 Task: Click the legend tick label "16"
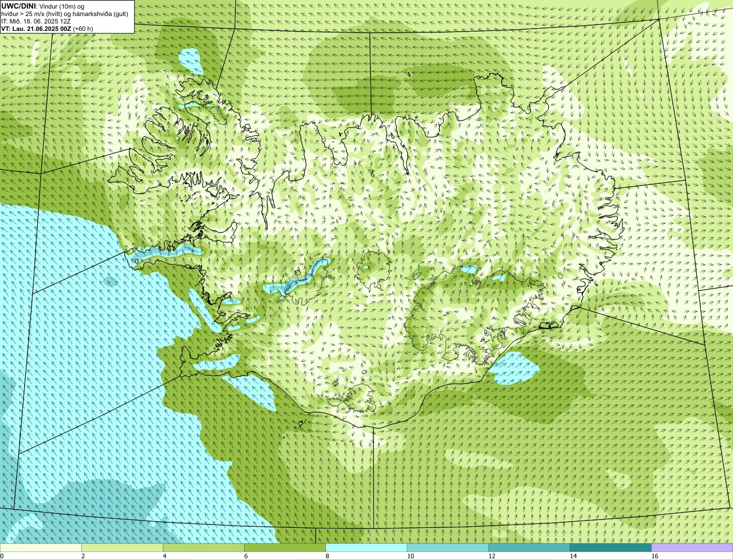(655, 556)
